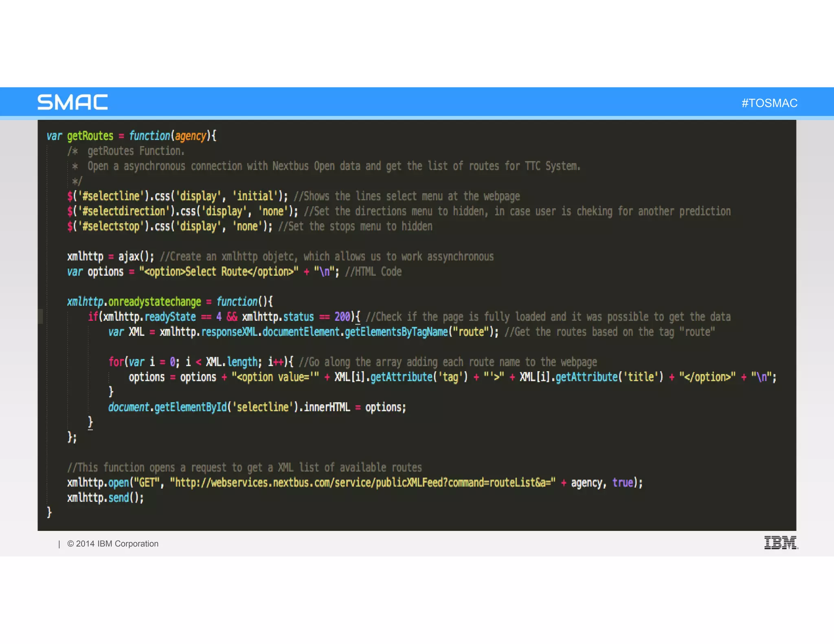Screen dimensions: 834x644
Task: Click the underlined closing brace of the if block
Action: tap(90, 423)
